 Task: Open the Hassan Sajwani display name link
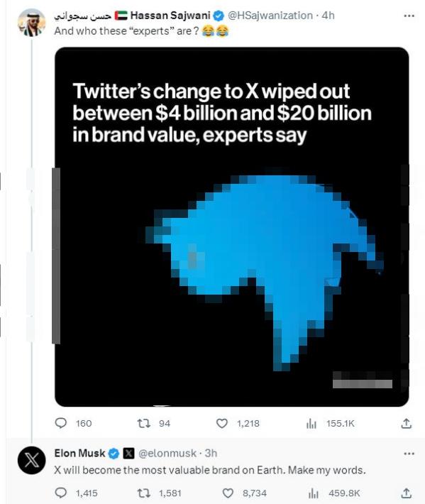(x=170, y=15)
